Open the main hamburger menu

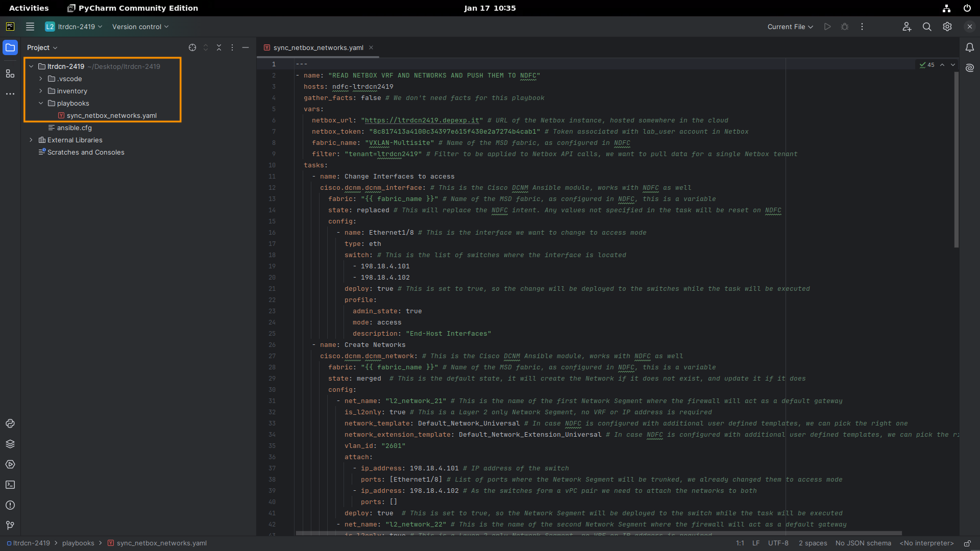(x=30, y=27)
